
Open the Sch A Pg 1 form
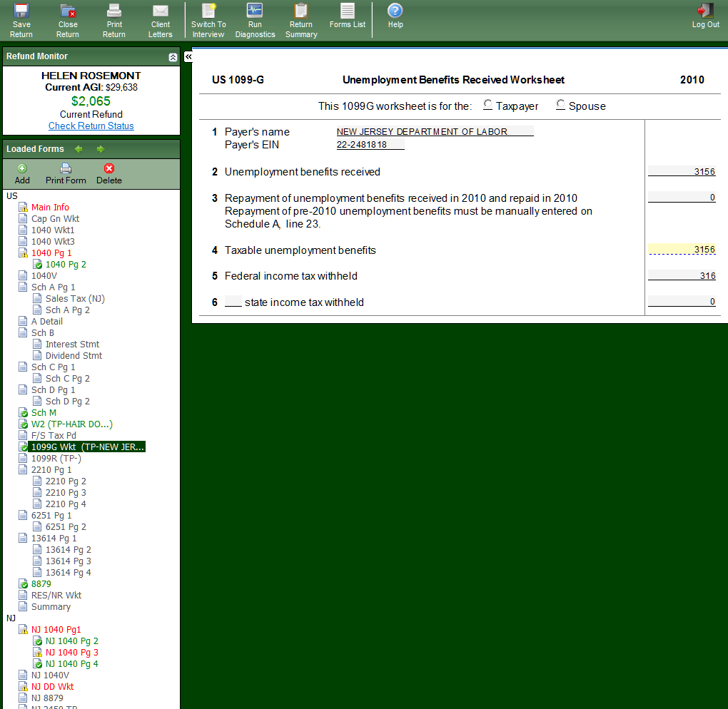[53, 287]
